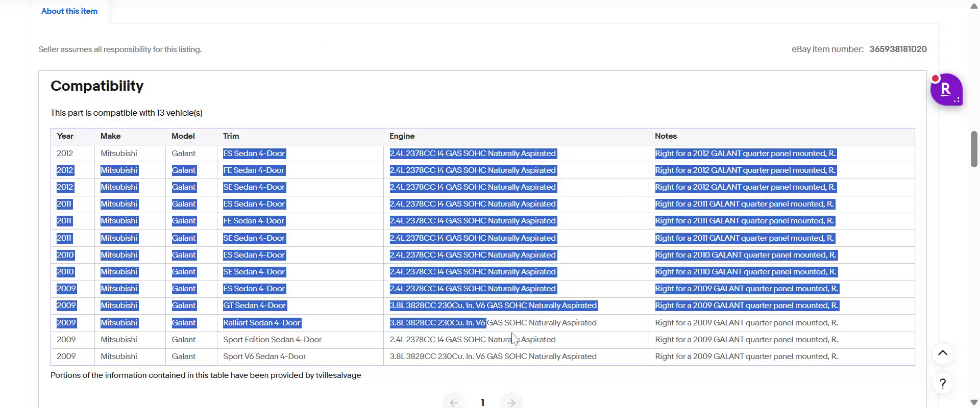Click the Trim column header
The width and height of the screenshot is (980, 408).
point(231,136)
